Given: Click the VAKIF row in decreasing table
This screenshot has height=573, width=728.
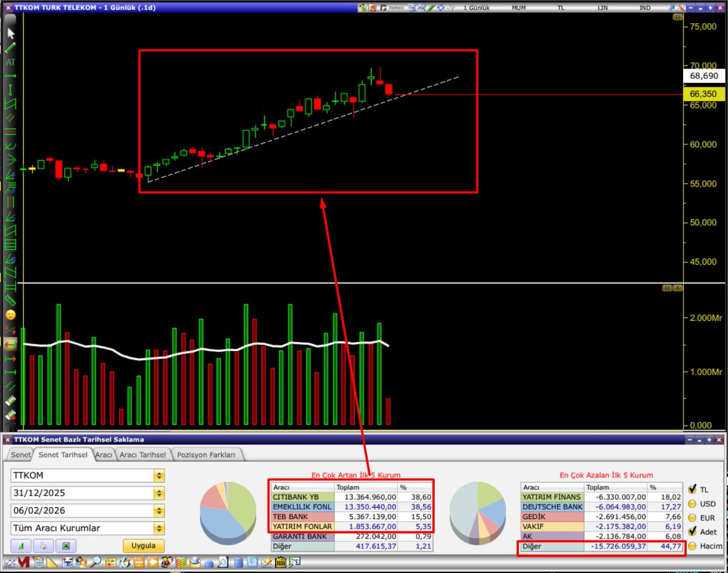Looking at the screenshot, I should click(x=602, y=527).
